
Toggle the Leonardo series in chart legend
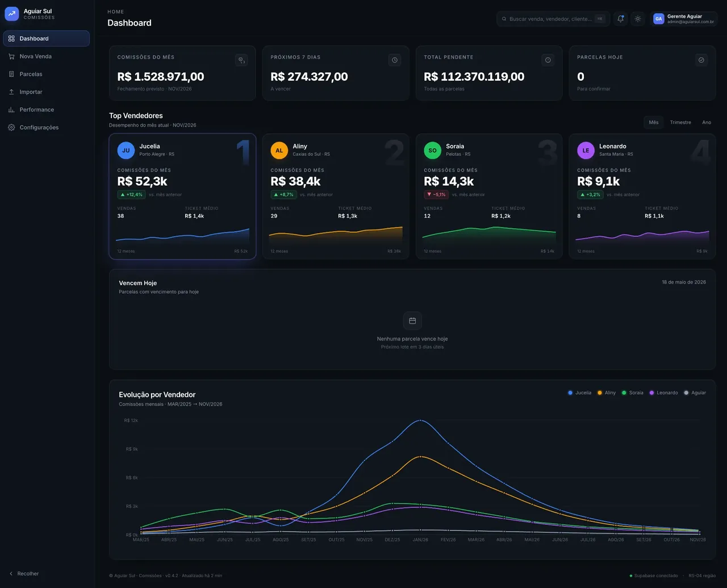point(663,393)
